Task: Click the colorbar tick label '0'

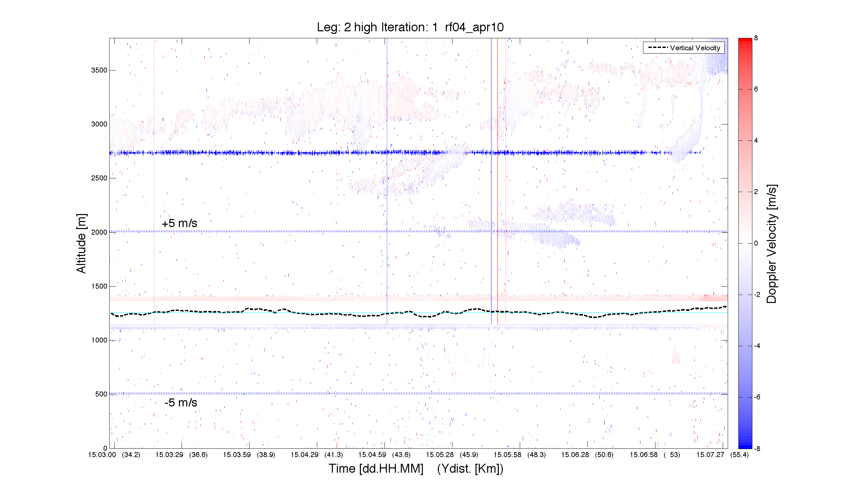Action: point(756,243)
